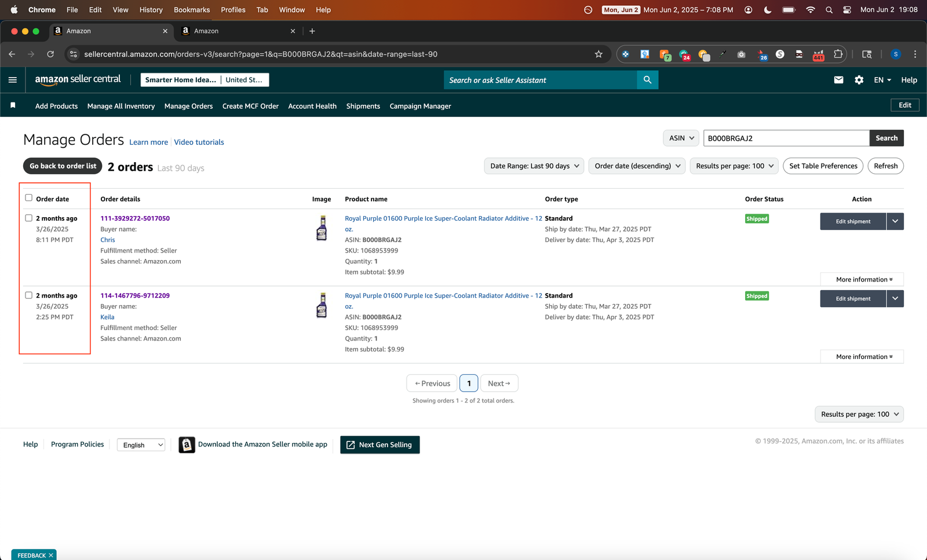Viewport: 927px width, 560px height.
Task: Open order link 114-1467796-9712209
Action: coord(135,295)
